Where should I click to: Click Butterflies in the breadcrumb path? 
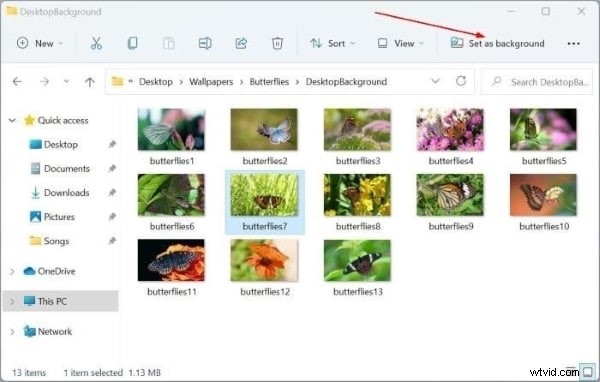point(269,82)
